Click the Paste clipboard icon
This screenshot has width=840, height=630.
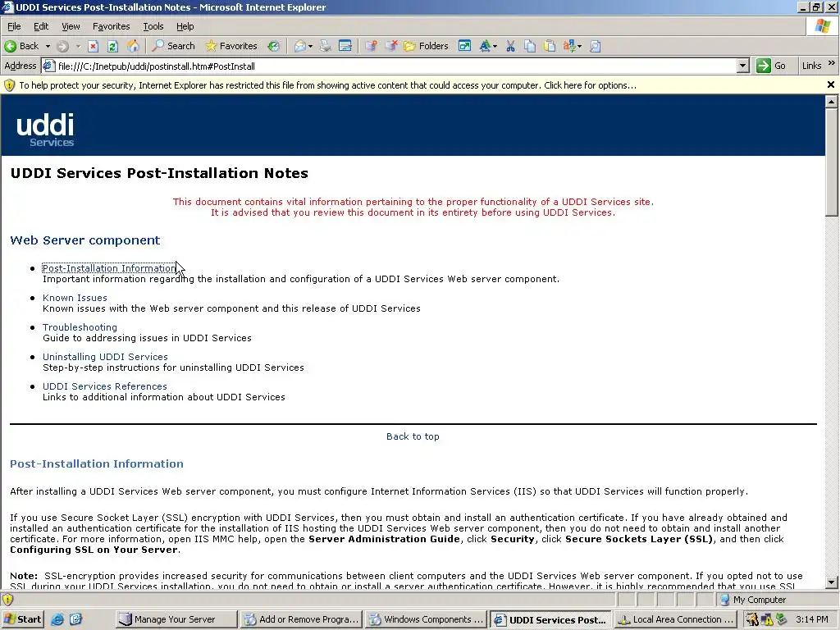pyautogui.click(x=550, y=46)
